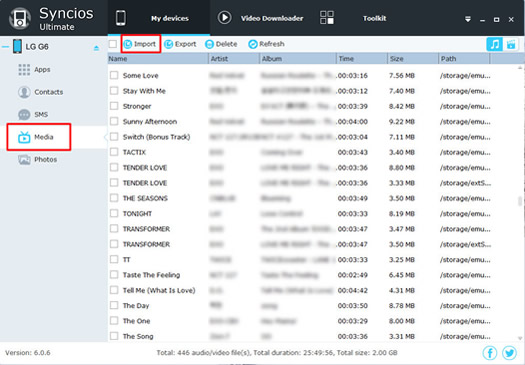This screenshot has width=525, height=365.
Task: Click the play icon of Video Downloader
Action: pos(224,17)
